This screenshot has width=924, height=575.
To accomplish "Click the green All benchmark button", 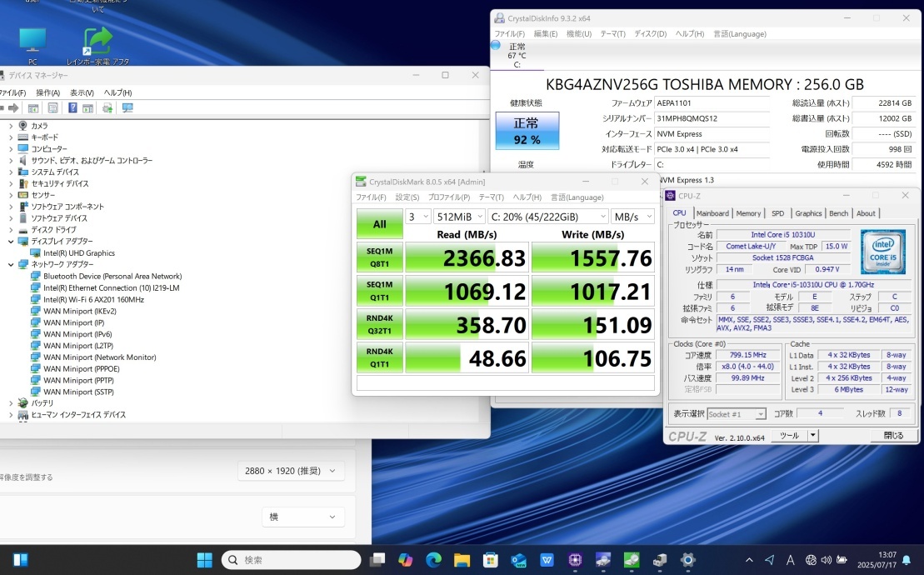I will pos(379,223).
